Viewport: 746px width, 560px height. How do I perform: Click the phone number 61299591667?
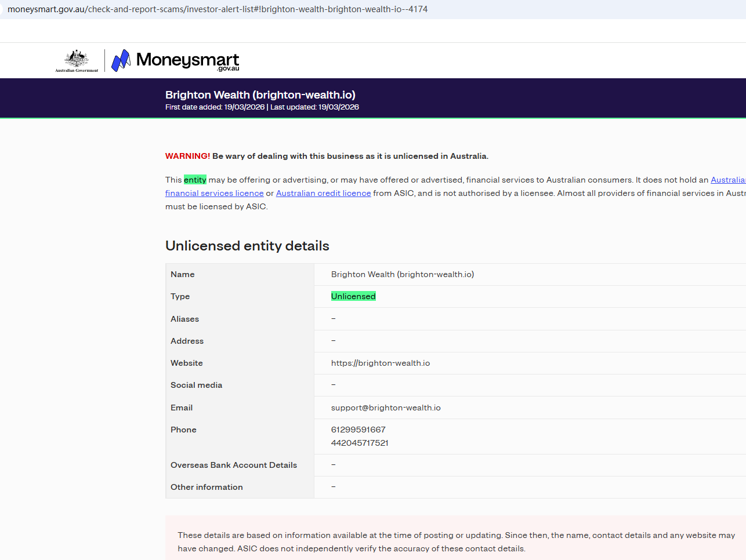(358, 430)
